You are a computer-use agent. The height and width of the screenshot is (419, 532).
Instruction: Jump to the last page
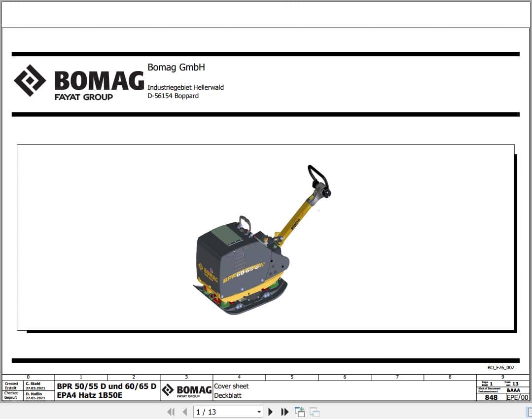point(284,412)
